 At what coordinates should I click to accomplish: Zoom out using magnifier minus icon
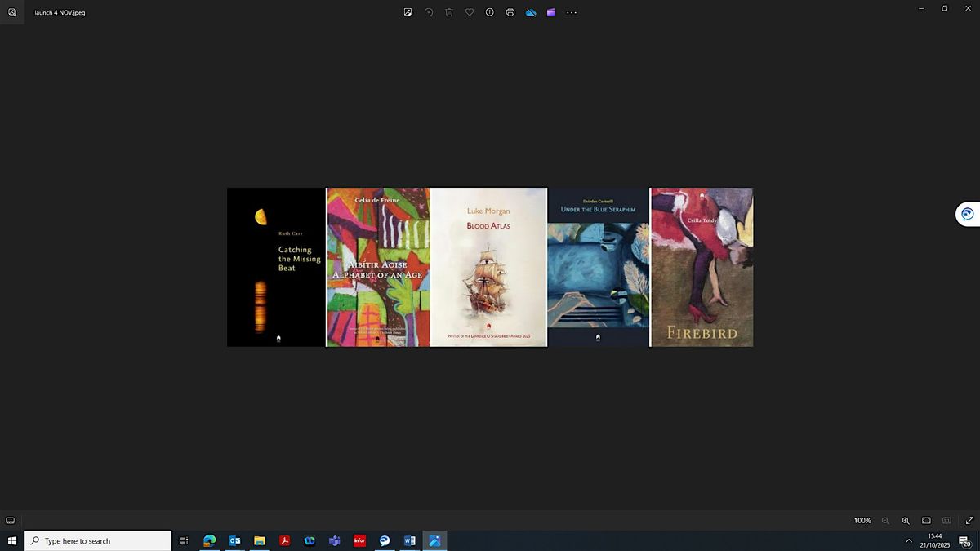(885, 521)
